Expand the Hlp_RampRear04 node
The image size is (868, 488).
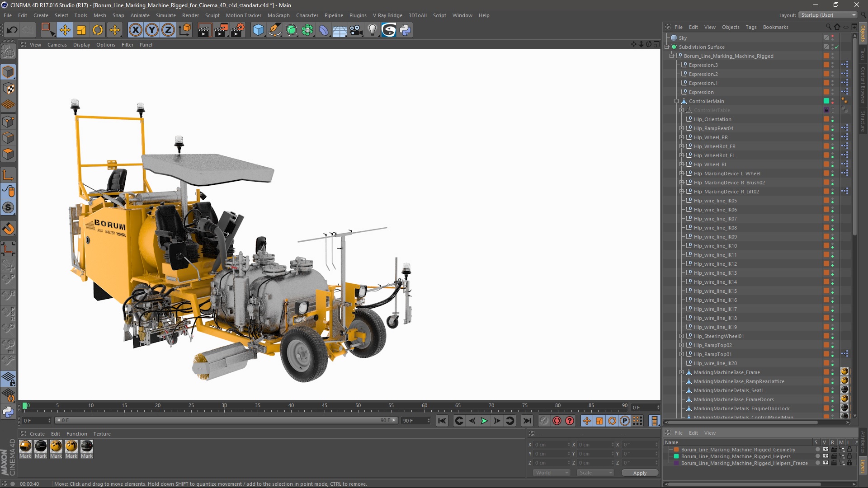(x=682, y=128)
